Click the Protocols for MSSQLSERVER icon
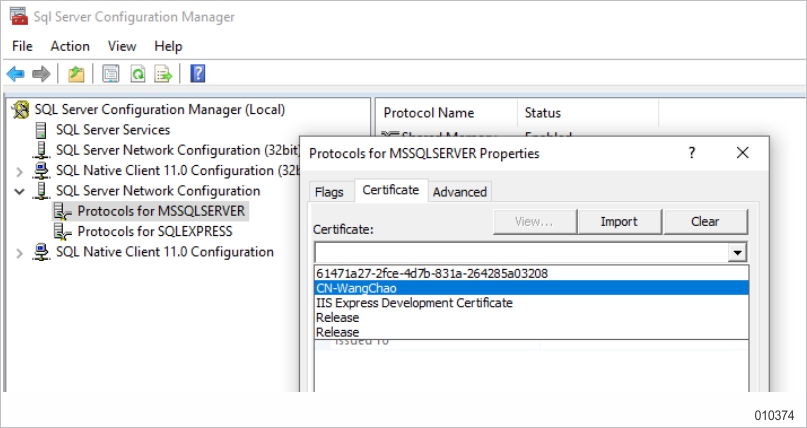This screenshot has height=428, width=807. pyautogui.click(x=63, y=211)
